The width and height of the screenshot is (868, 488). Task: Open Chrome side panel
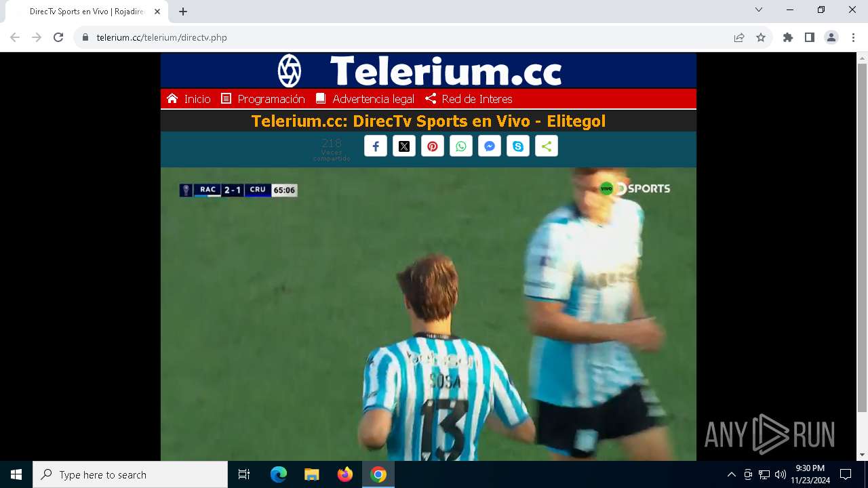point(810,37)
